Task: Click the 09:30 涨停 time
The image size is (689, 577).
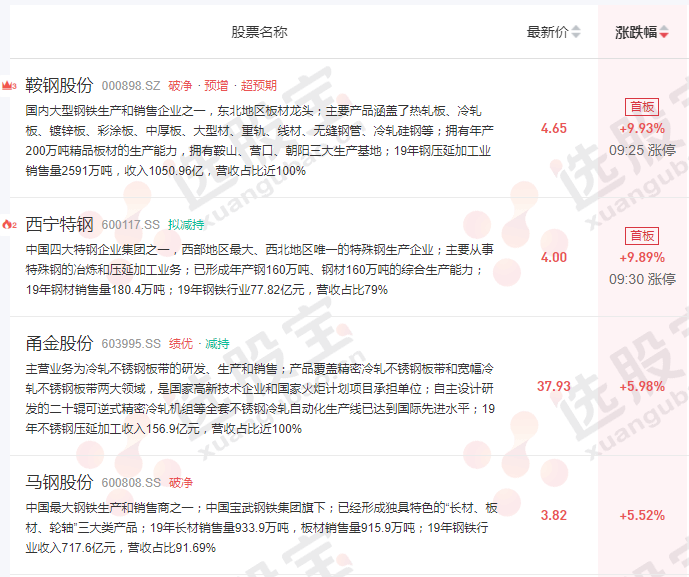Action: coord(642,279)
